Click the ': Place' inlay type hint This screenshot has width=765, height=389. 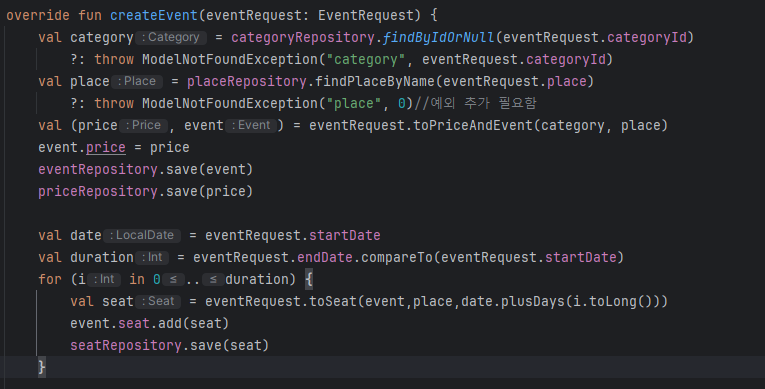tap(137, 82)
